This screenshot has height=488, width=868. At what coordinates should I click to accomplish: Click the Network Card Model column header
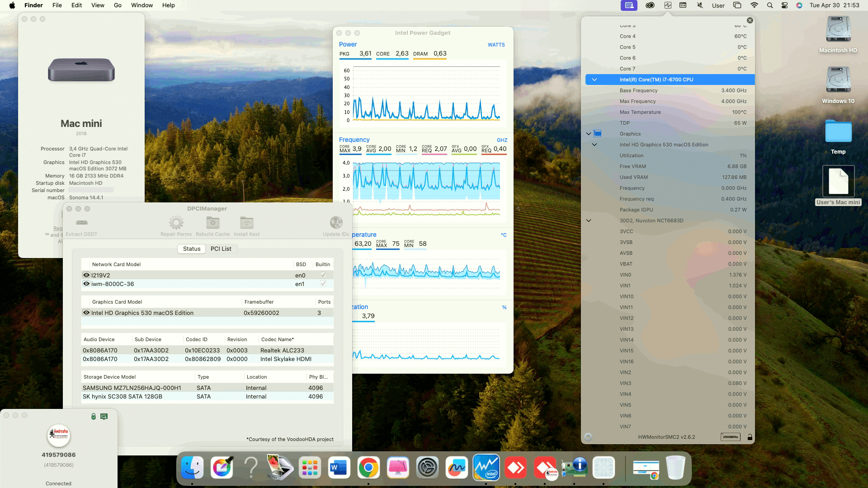pos(116,264)
